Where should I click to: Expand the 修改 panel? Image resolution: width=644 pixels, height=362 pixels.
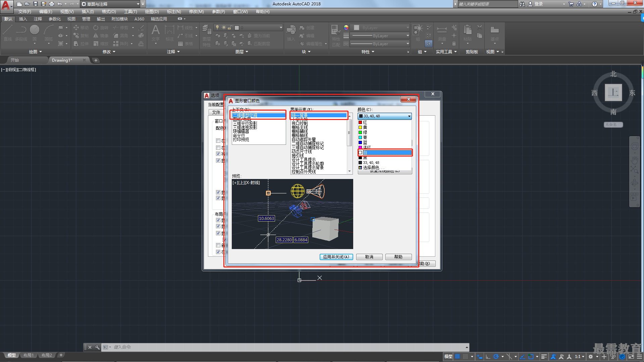[x=109, y=52]
